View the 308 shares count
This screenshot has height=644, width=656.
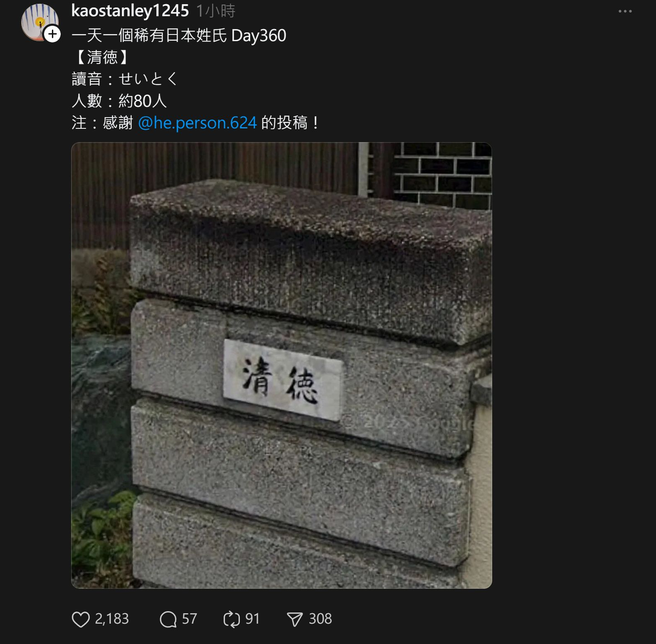tap(321, 619)
